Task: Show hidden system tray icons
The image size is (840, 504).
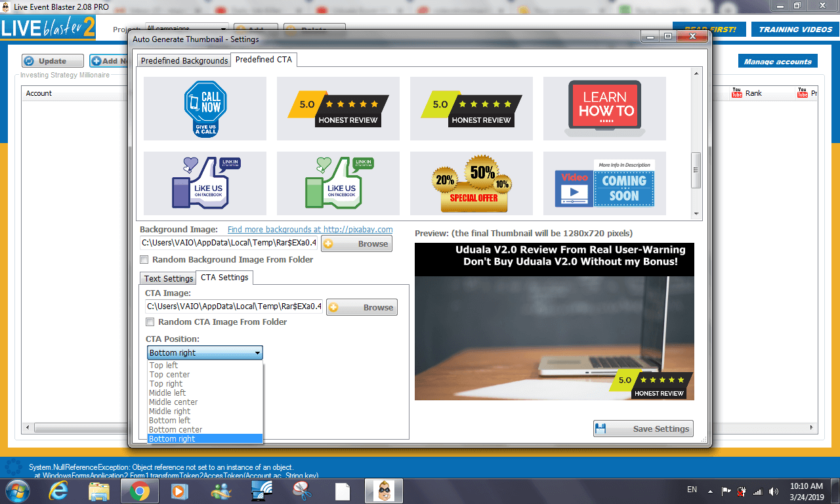Action: point(710,491)
